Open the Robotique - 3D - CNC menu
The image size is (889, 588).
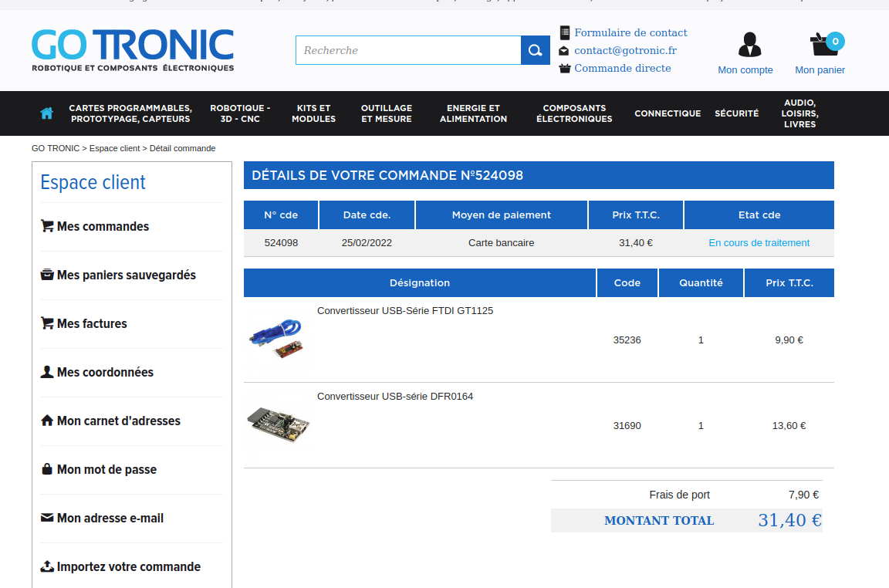tap(240, 113)
